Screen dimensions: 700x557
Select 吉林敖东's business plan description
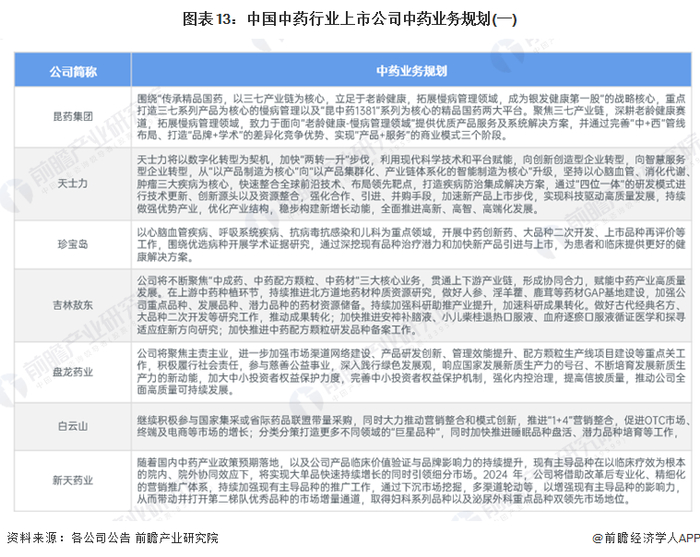click(x=411, y=305)
